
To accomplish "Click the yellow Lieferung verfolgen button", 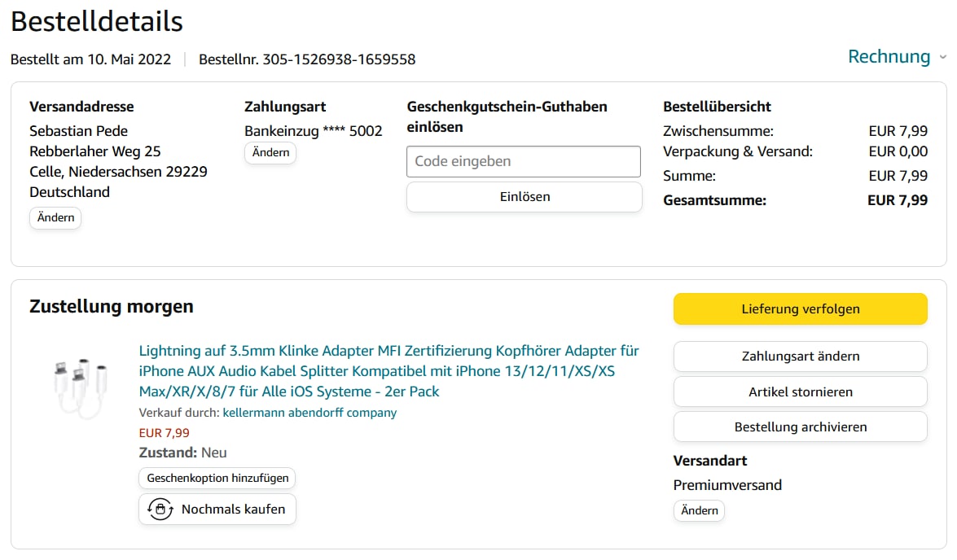I will point(800,308).
